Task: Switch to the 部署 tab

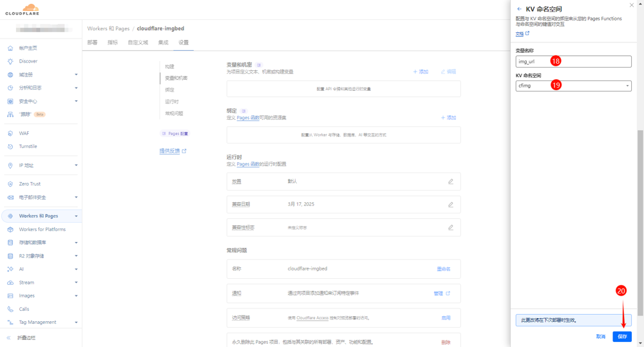Action: click(93, 42)
